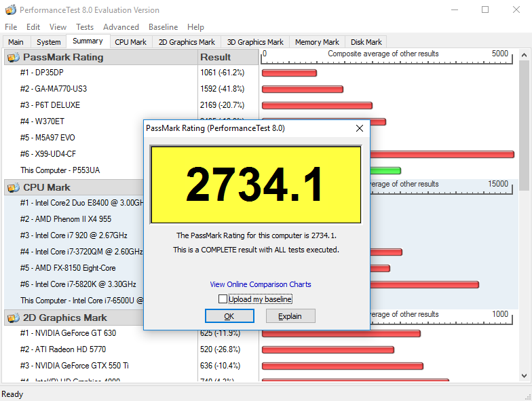The width and height of the screenshot is (532, 401).
Task: Click the Explain button in the dialog
Action: [290, 316]
